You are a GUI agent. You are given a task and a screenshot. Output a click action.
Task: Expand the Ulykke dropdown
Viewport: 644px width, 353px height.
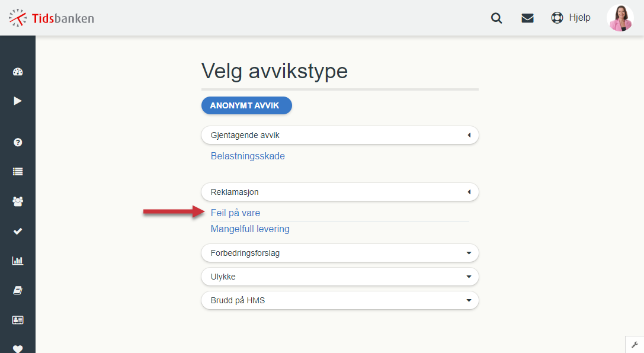coord(340,277)
